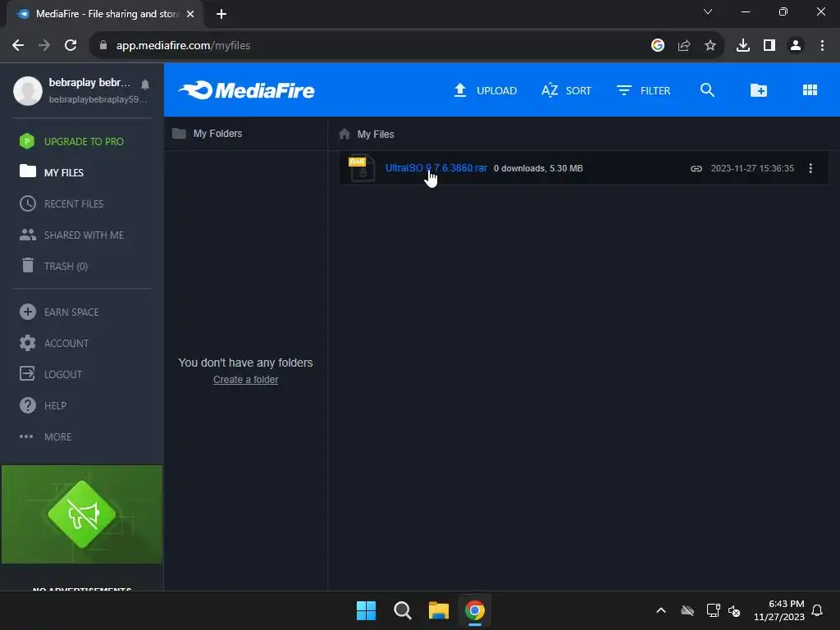Screen dimensions: 840x630
Task: Select the MediaFire browser tab
Action: pyautogui.click(x=104, y=14)
